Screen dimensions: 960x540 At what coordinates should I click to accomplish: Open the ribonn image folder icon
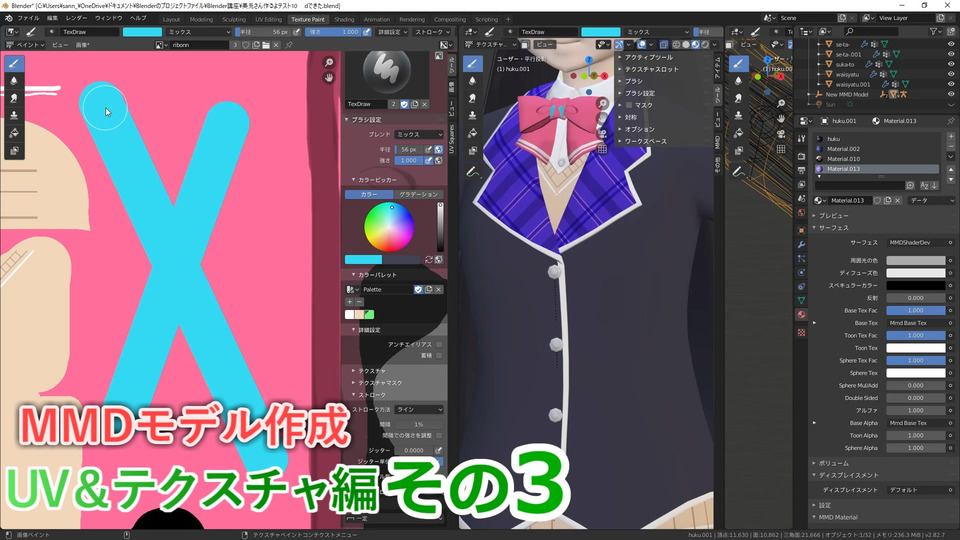tap(266, 45)
